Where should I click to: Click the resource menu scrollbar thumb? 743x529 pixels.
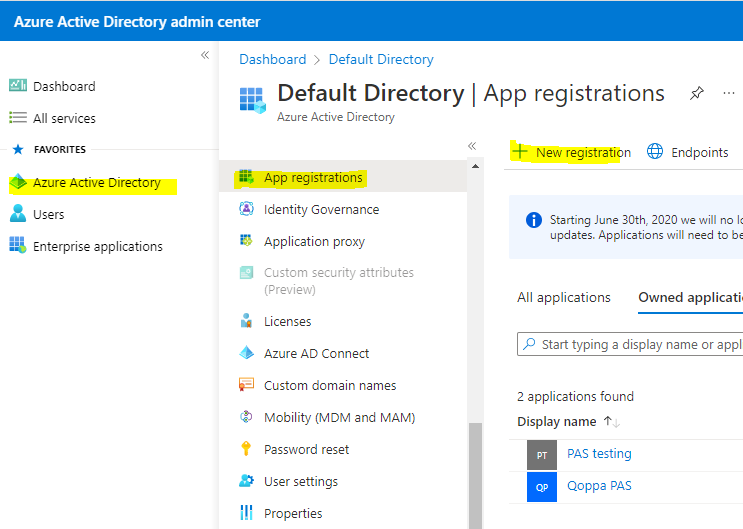(475, 475)
